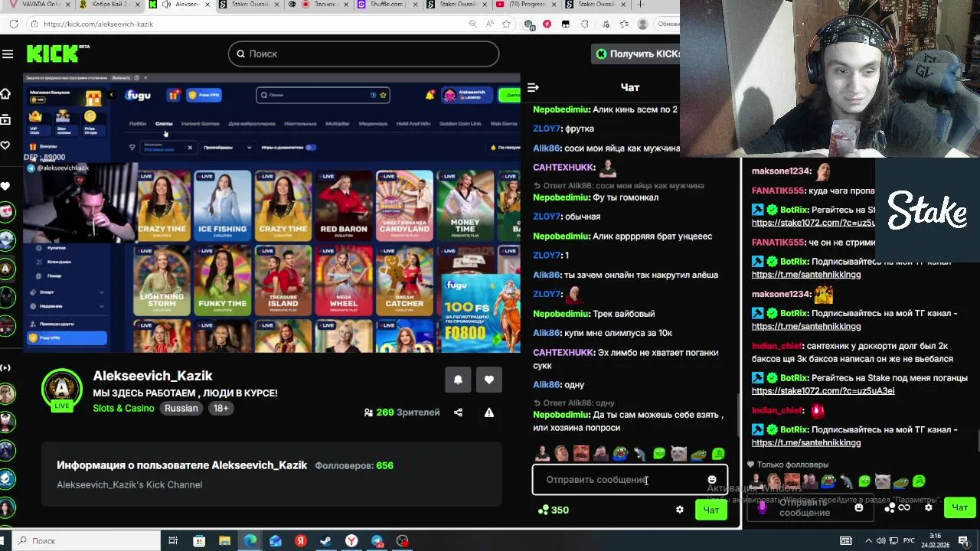Open browser extensions puzzle icon
Screen dimensions: 980x551
point(585,24)
